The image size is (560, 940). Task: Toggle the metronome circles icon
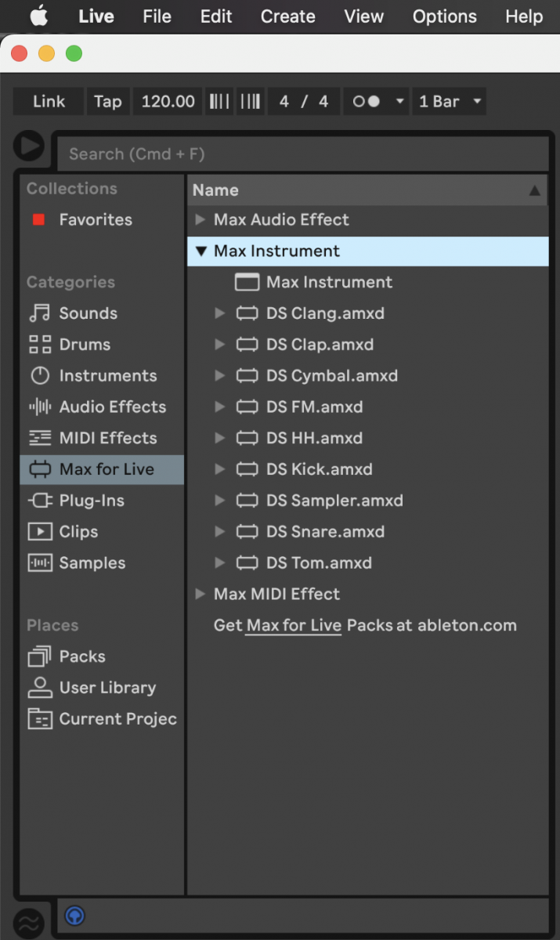[x=366, y=101]
